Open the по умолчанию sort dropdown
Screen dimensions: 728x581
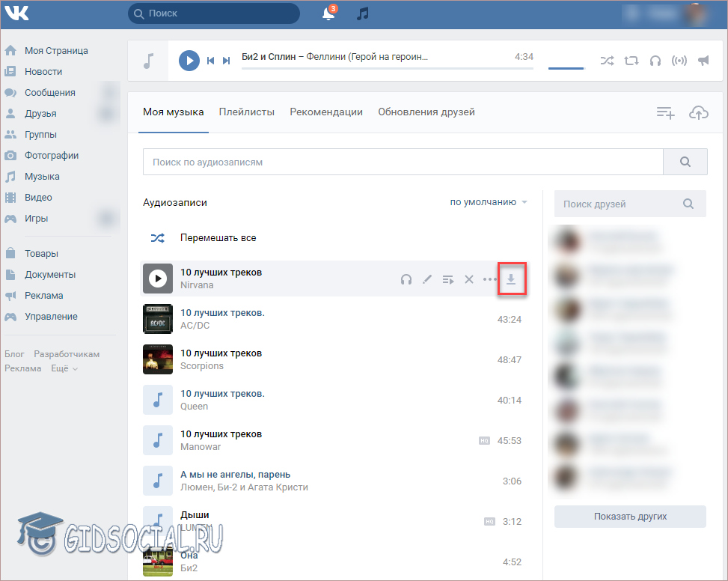(x=488, y=202)
